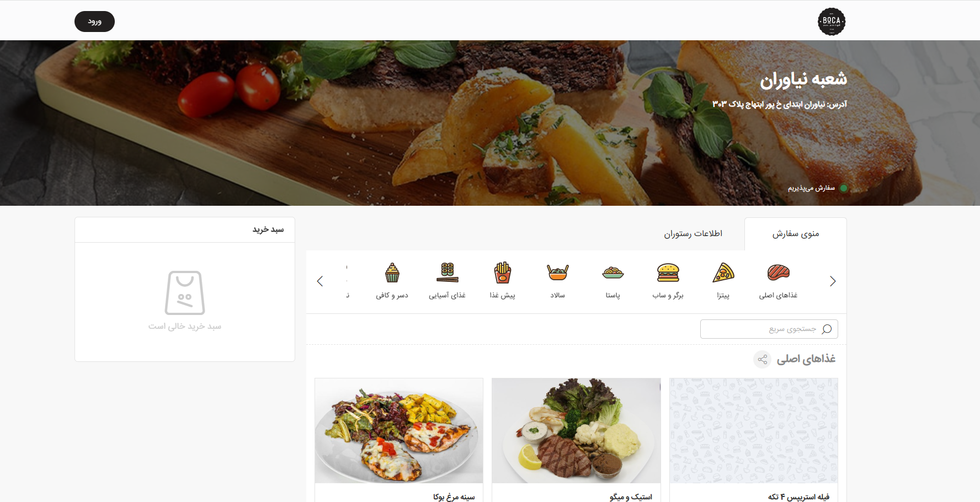This screenshot has width=980, height=502.
Task: Open the سینه مرغ بوکا dish photo
Action: pyautogui.click(x=399, y=431)
